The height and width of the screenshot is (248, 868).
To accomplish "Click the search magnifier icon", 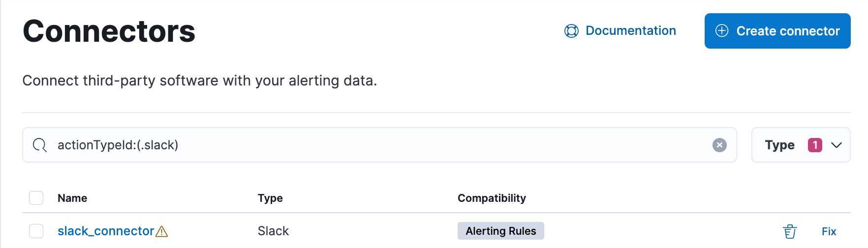I will pyautogui.click(x=39, y=145).
